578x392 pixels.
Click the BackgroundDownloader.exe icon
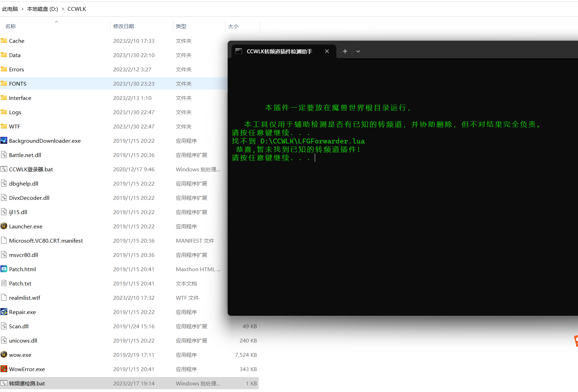tap(4, 141)
